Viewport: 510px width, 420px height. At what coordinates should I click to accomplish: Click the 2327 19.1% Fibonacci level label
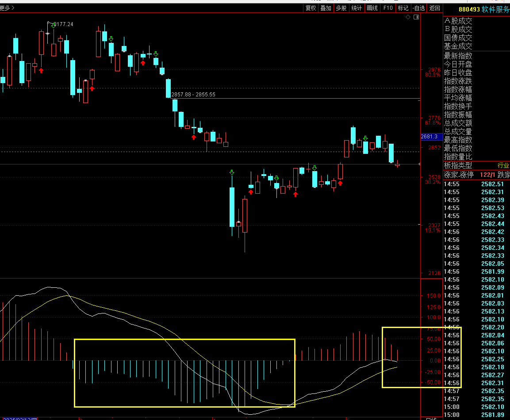[433, 228]
